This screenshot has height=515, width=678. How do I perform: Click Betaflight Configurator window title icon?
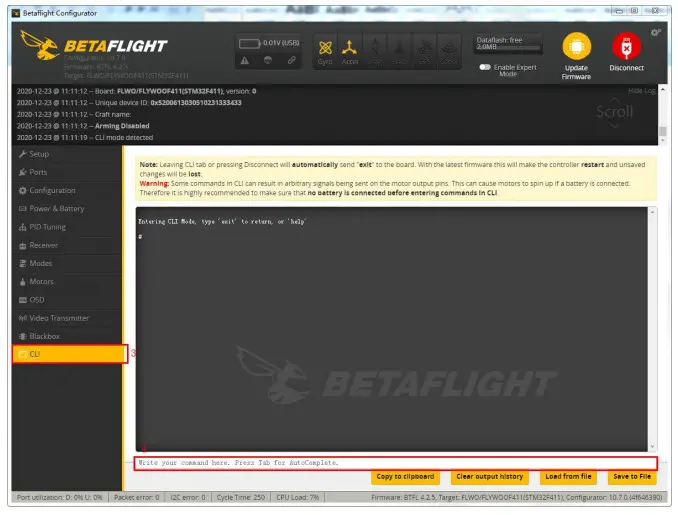pyautogui.click(x=16, y=13)
